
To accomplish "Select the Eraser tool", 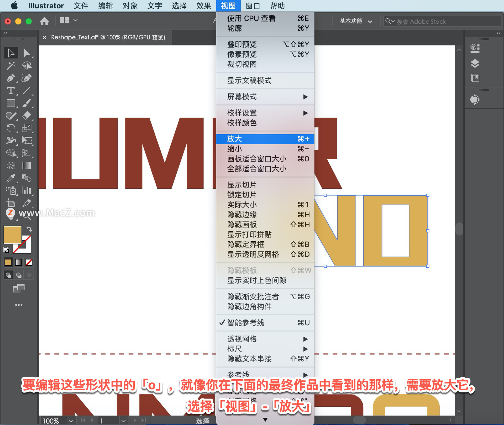I will [27, 115].
